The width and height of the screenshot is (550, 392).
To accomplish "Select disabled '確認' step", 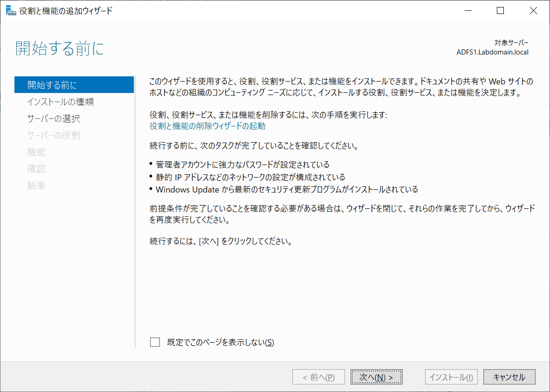I will 36,169.
